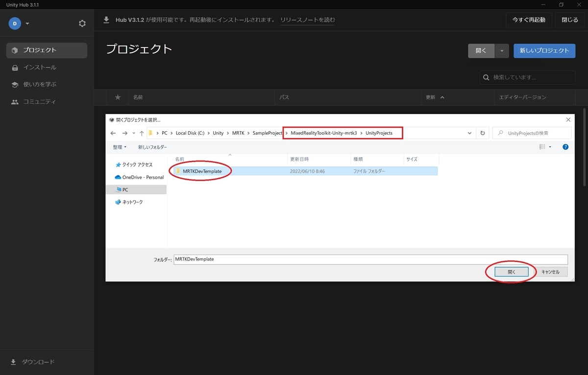Close the folder selection dialog

click(568, 119)
